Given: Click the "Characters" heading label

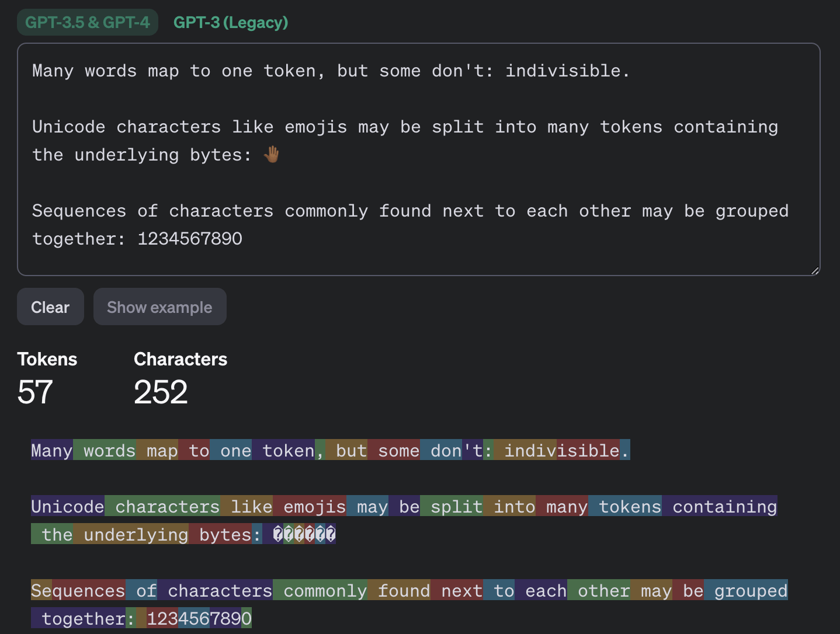Looking at the screenshot, I should [181, 359].
